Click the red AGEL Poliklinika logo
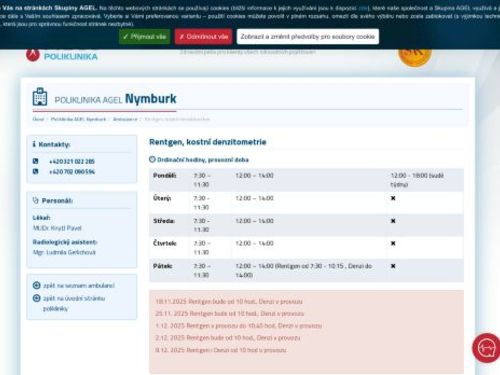 (x=33, y=55)
